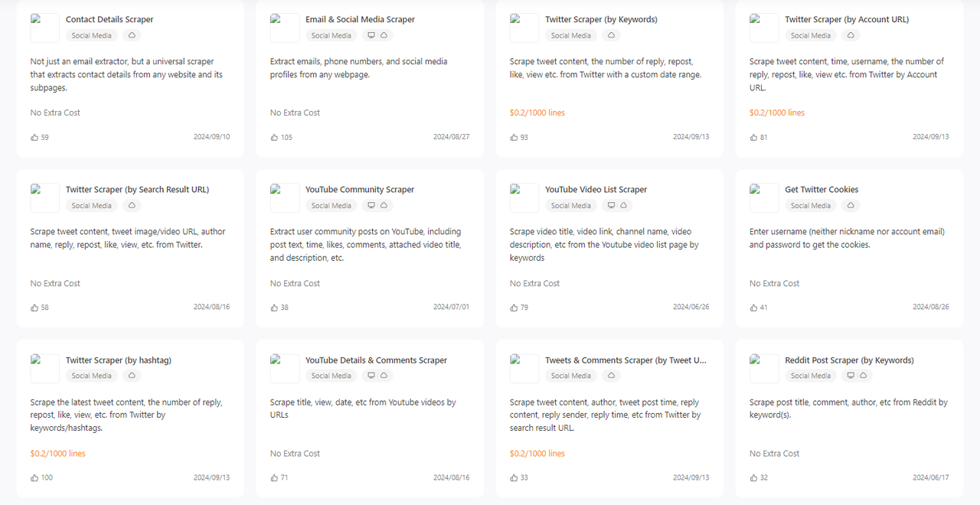Click cloud icon on Get Twitter Cookies card

pos(851,206)
